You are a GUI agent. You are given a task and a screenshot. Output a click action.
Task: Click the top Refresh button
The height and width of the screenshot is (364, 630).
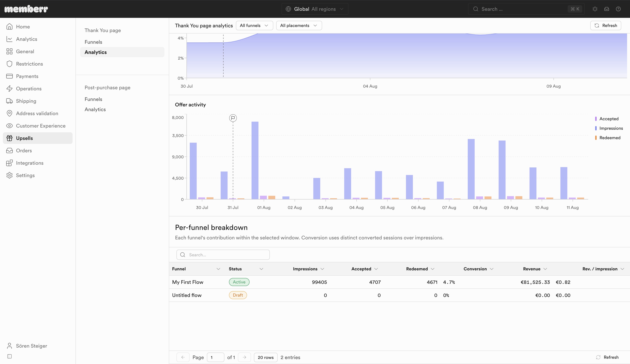606,26
